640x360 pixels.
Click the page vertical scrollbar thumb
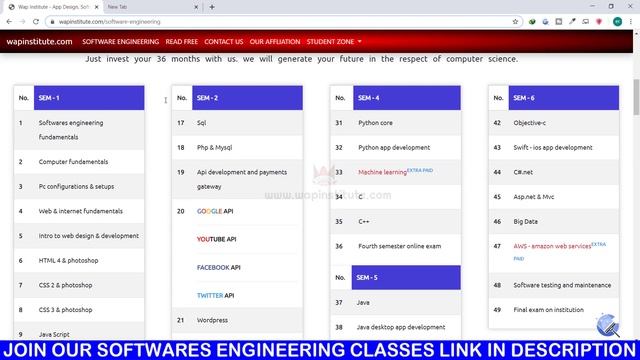coord(636,97)
